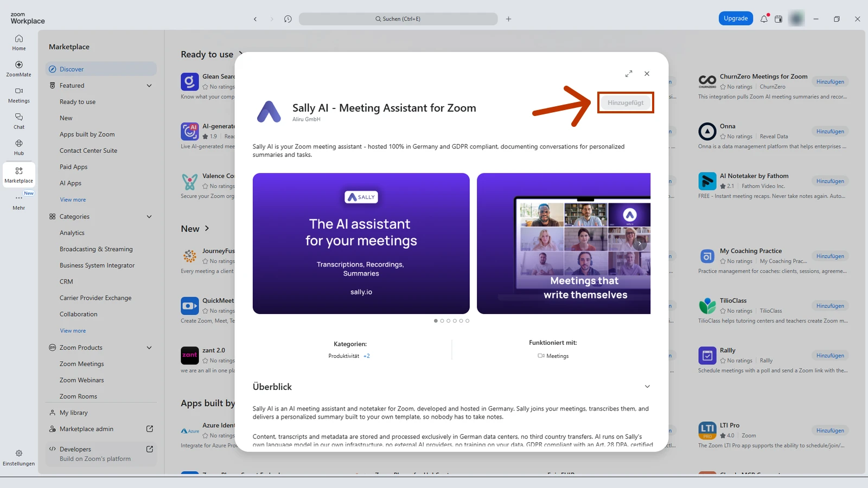Open AI Apps menu item
868x488 pixels.
71,183
